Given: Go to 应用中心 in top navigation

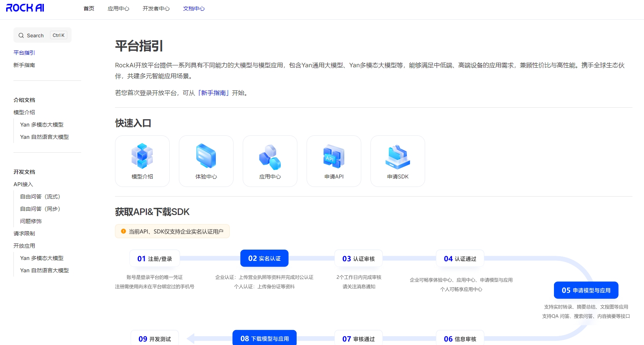Looking at the screenshot, I should pos(118,8).
